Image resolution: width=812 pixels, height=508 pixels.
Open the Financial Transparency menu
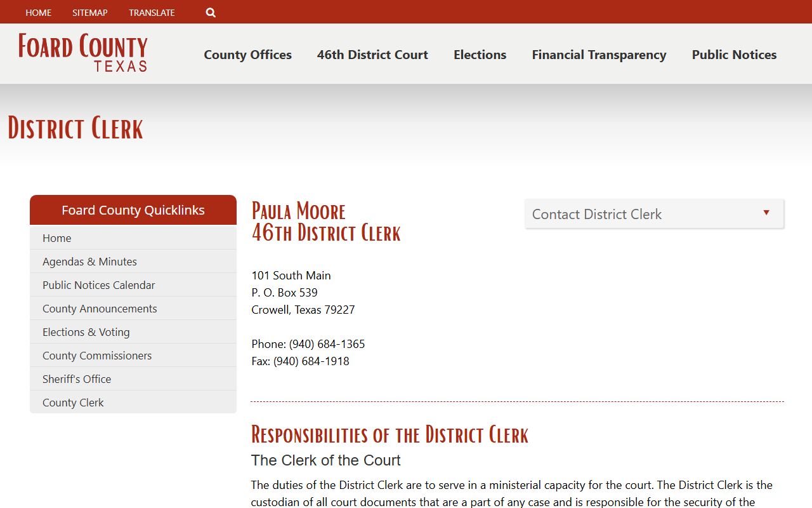tap(599, 55)
